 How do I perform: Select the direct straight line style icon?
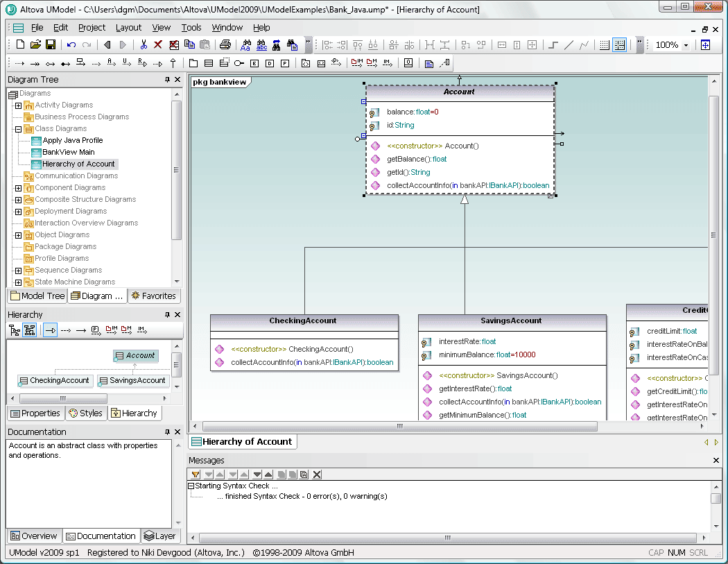click(569, 44)
